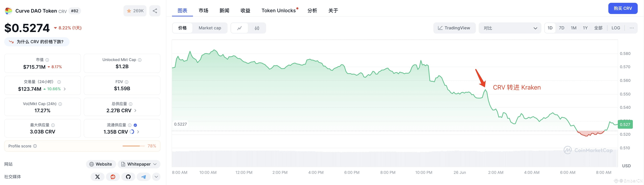644x185 pixels.
Task: Open the Token Unlocks tab
Action: pos(279,10)
